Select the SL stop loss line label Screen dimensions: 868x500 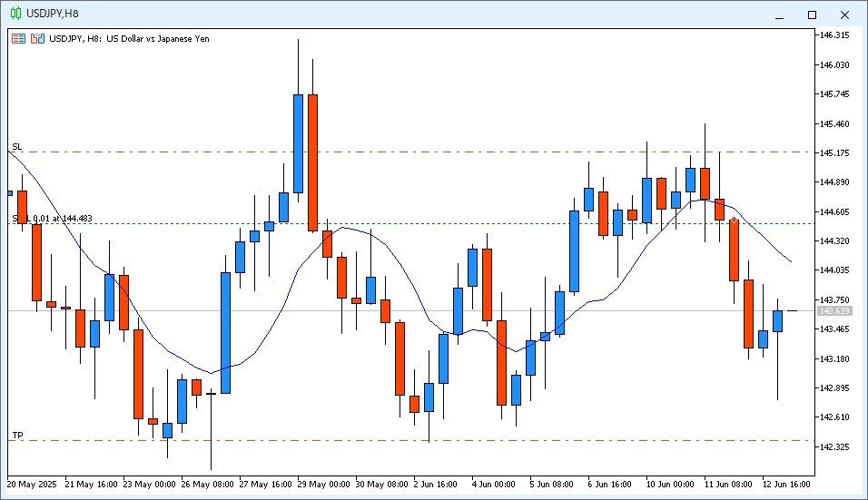[x=17, y=147]
